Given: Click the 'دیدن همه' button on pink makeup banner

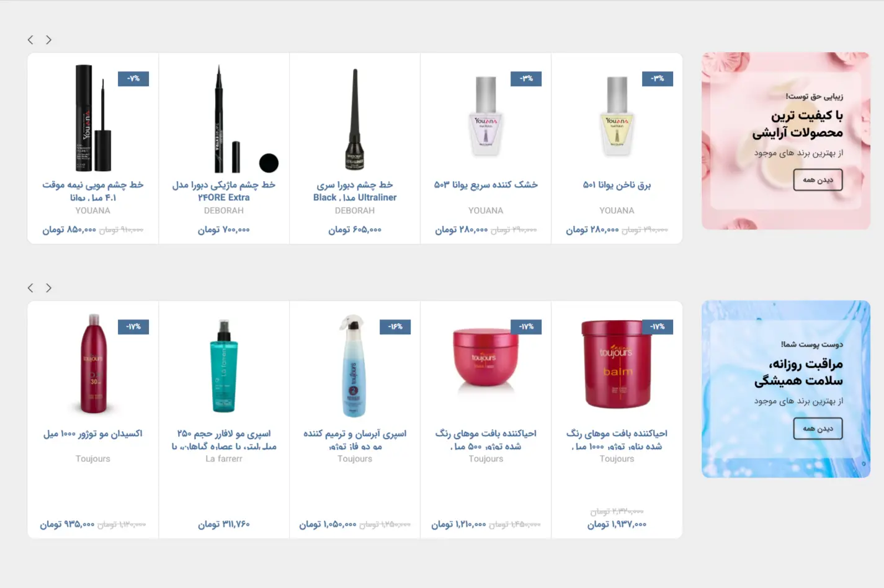Looking at the screenshot, I should click(818, 180).
